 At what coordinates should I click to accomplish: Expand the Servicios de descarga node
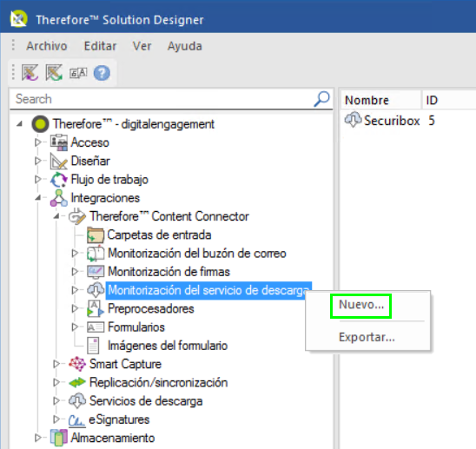pyautogui.click(x=56, y=400)
